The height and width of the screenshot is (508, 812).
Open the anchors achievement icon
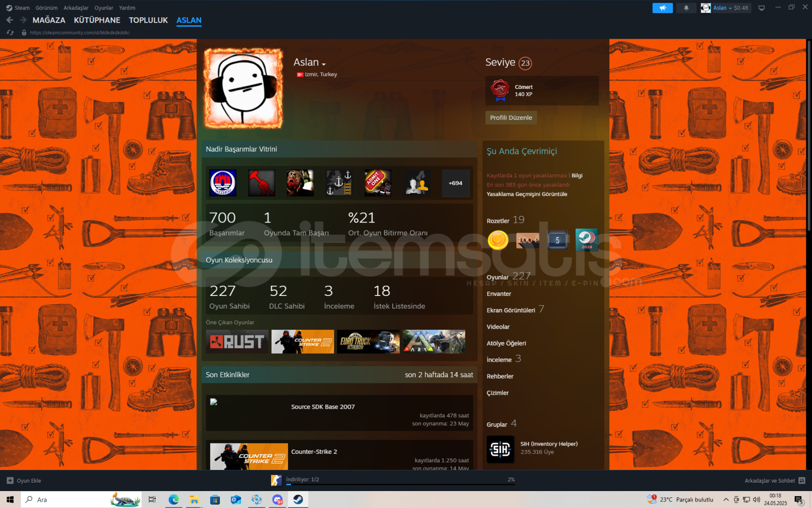339,183
